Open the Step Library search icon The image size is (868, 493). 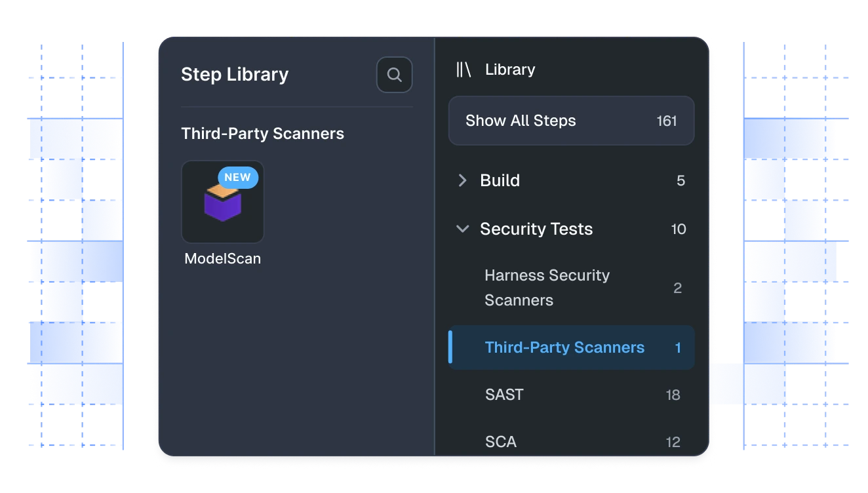pos(394,75)
